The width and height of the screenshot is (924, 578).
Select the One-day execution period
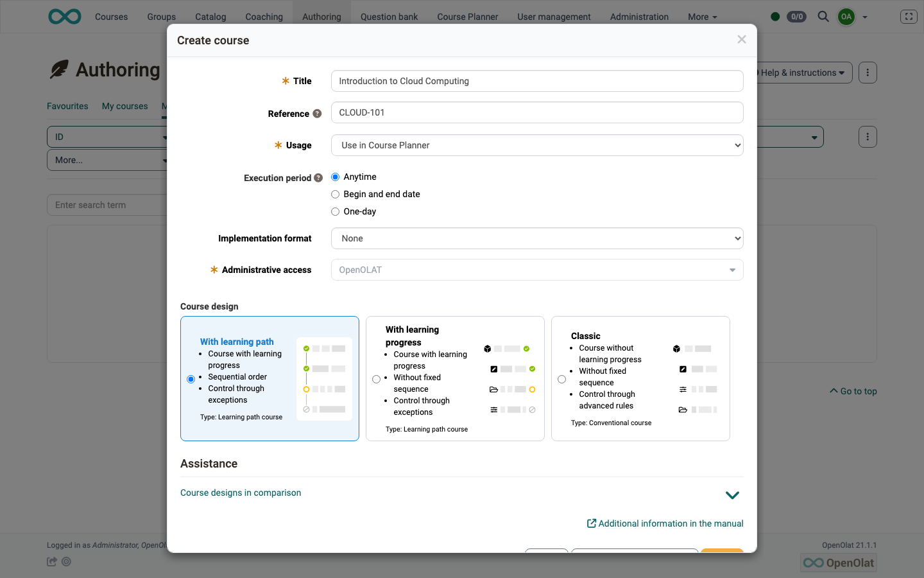(335, 211)
